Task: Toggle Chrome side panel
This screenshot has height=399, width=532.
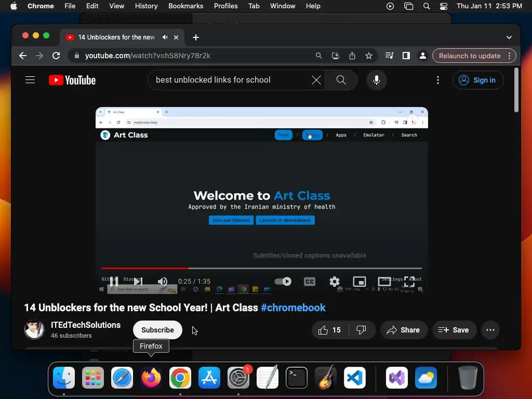Action: (x=406, y=56)
